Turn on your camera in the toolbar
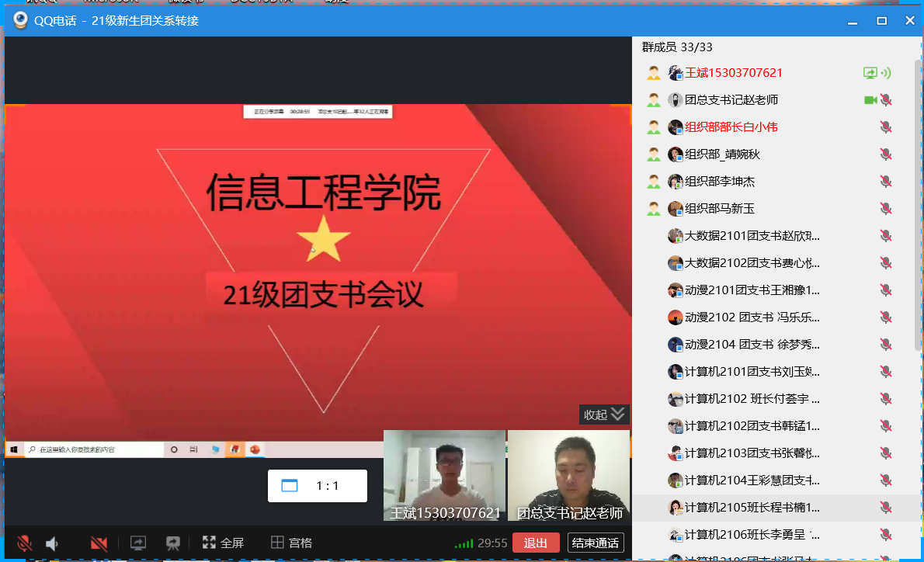The height and width of the screenshot is (562, 924). (99, 543)
